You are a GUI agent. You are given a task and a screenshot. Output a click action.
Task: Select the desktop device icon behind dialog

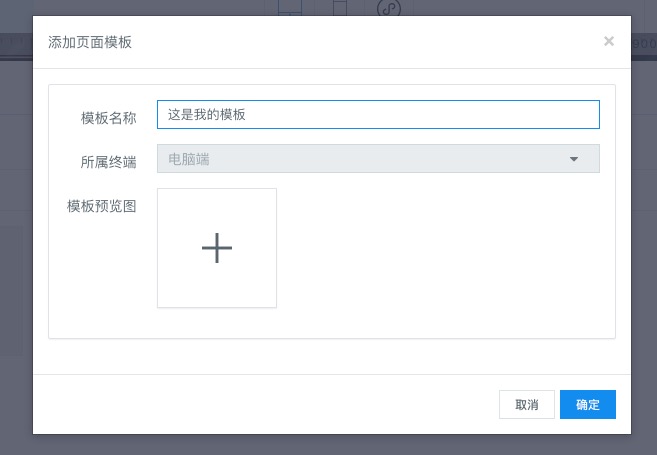tap(290, 7)
